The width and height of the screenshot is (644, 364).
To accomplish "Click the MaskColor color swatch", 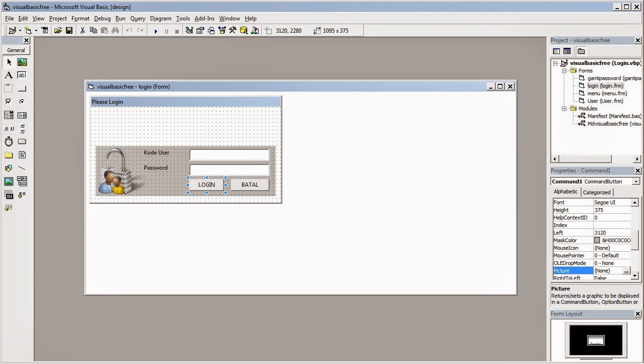I will click(x=598, y=240).
